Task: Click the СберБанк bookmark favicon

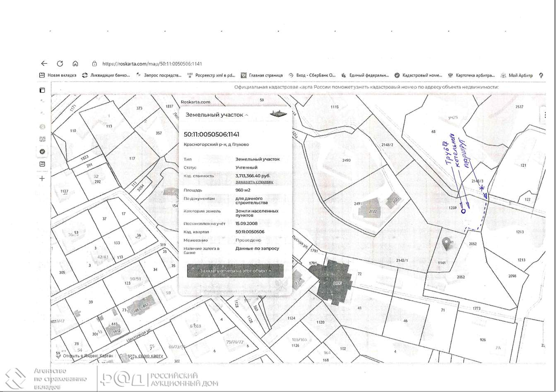Action: [291, 75]
